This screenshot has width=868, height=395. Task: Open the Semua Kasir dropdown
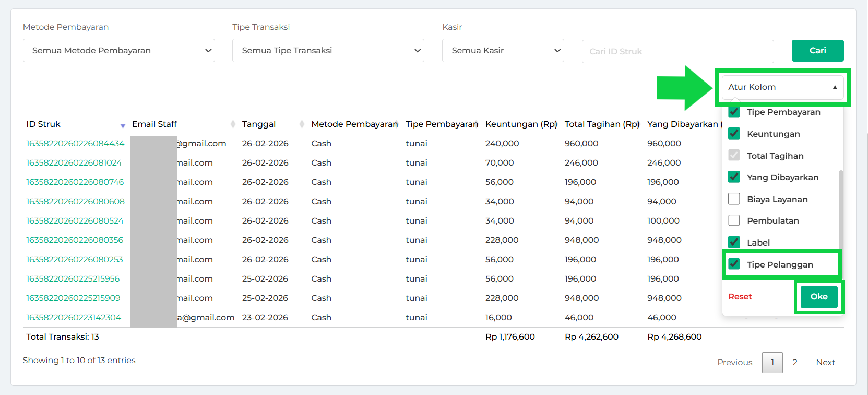tap(503, 51)
